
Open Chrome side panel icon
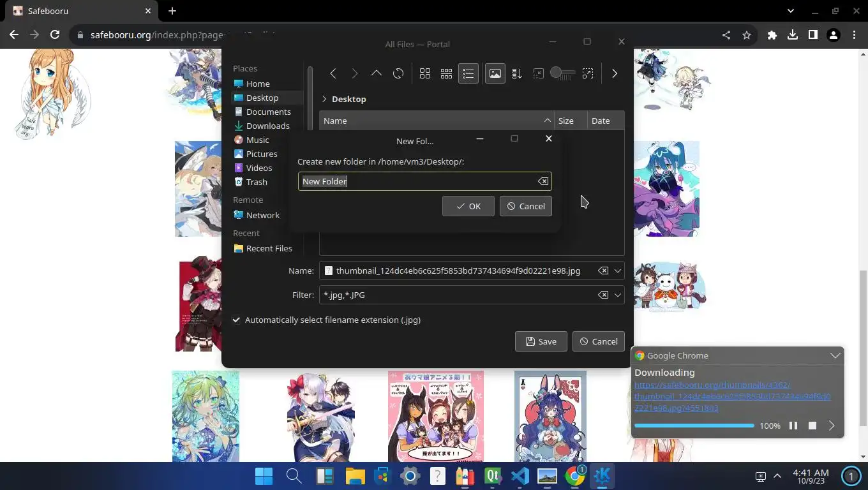(813, 35)
